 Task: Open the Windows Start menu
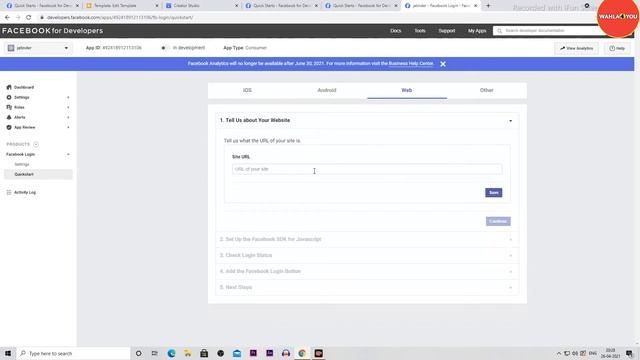click(8, 353)
